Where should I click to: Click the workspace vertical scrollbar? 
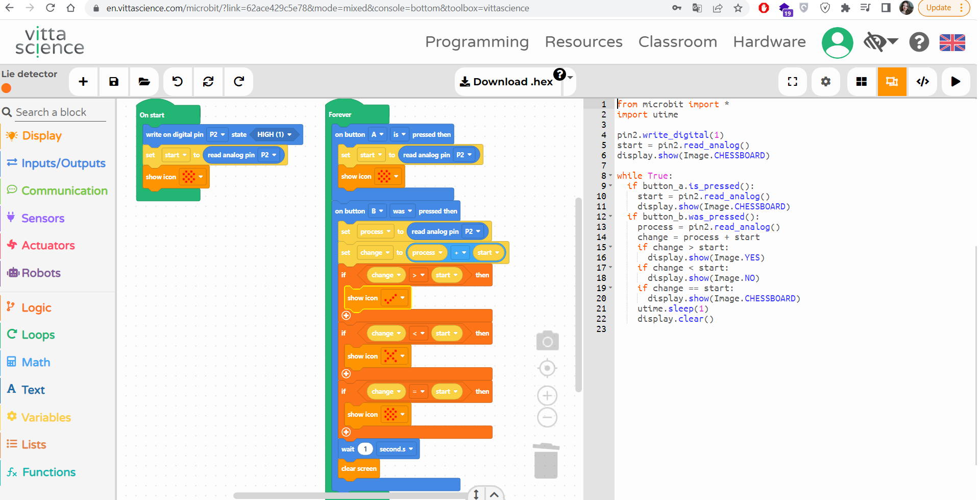[x=578, y=295]
